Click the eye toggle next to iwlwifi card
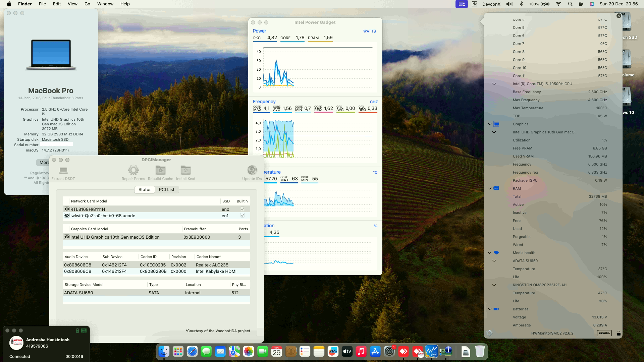Image resolution: width=644 pixels, height=362 pixels. pyautogui.click(x=66, y=216)
